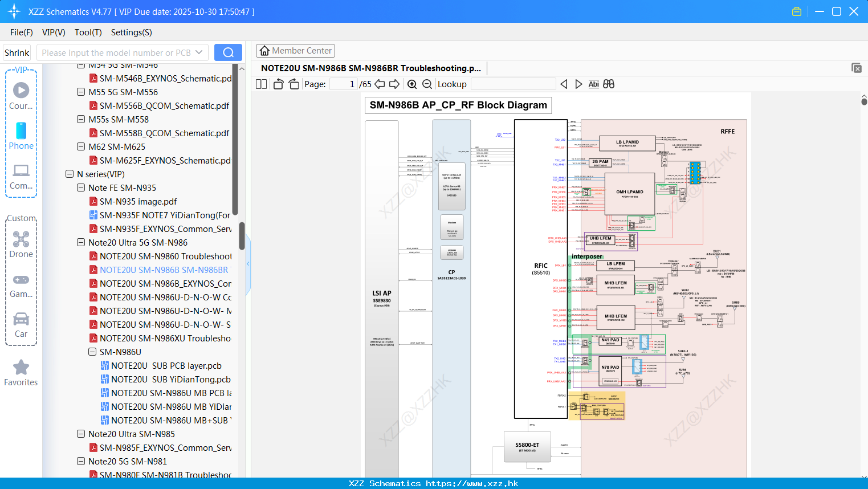This screenshot has width=868, height=489.
Task: Open NOTE20U SM-N986U MB+SUB file
Action: 171,420
